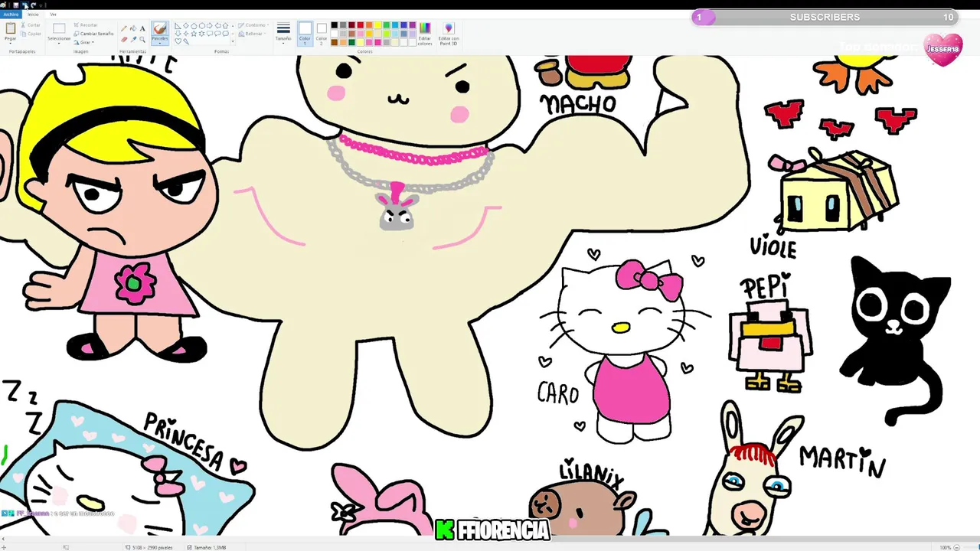Click the pink heart JESSER18 overlay
This screenshot has width=980, height=551.
click(x=942, y=49)
